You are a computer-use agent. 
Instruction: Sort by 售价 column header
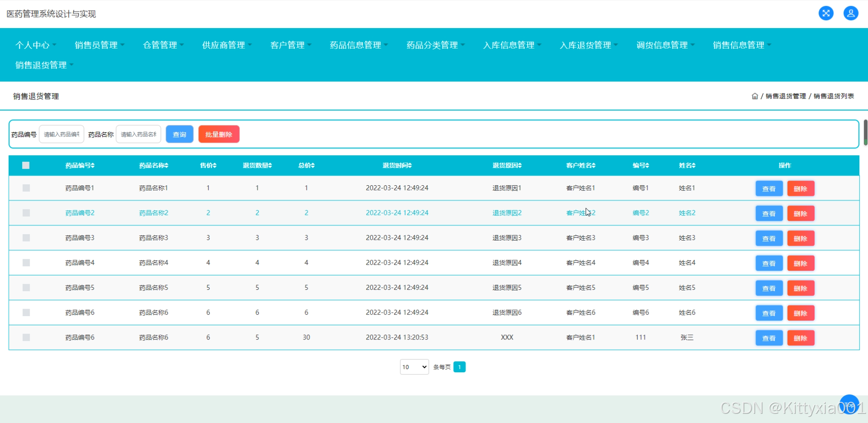[208, 165]
